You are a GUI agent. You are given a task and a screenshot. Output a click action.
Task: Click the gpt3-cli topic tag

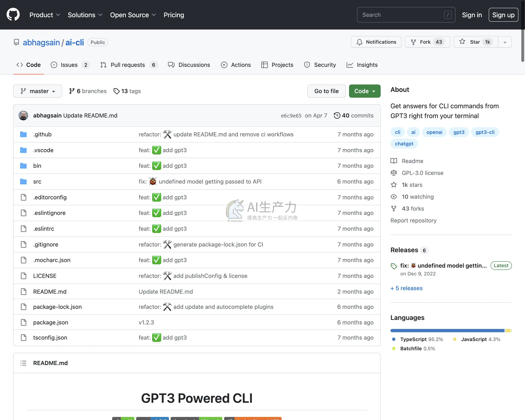click(485, 132)
